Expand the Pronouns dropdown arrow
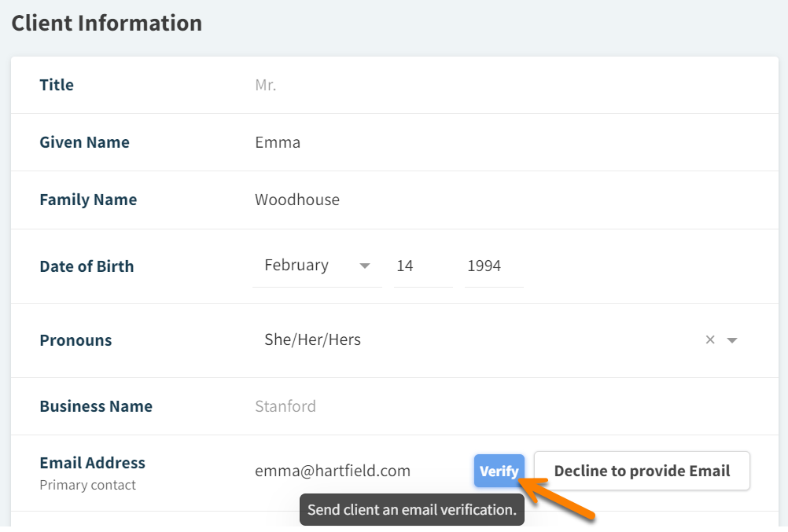The height and width of the screenshot is (532, 788). [x=732, y=339]
